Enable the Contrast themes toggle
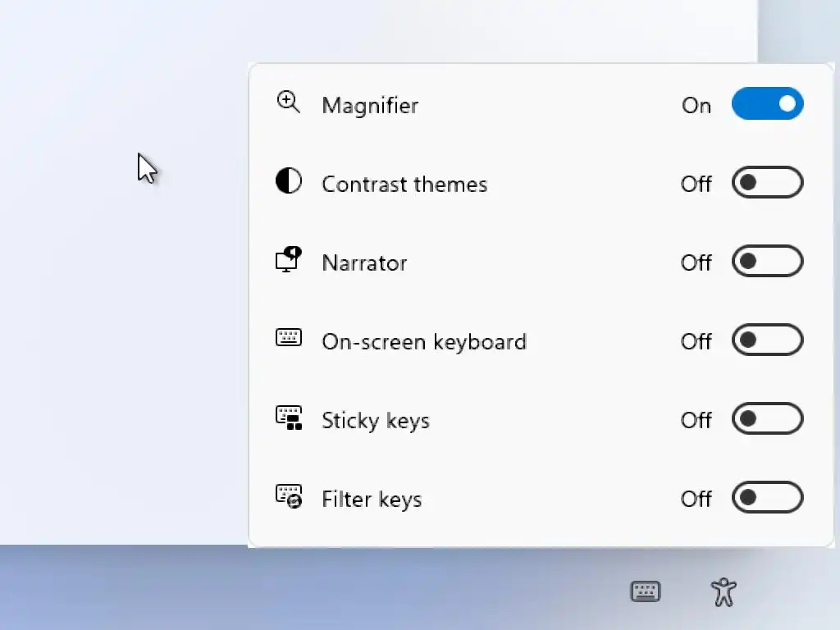840x630 pixels. [767, 182]
